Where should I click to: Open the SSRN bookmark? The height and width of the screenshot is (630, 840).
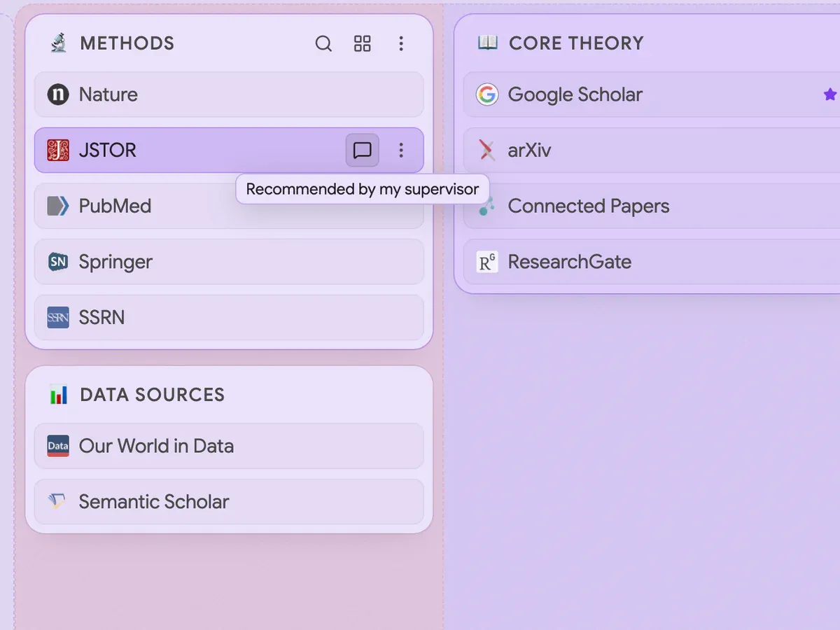(x=229, y=317)
